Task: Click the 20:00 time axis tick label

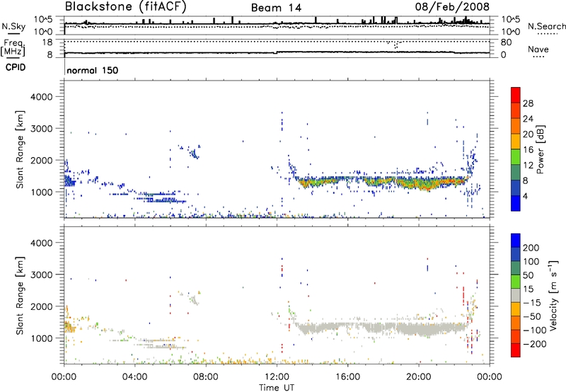Action: 418,377
